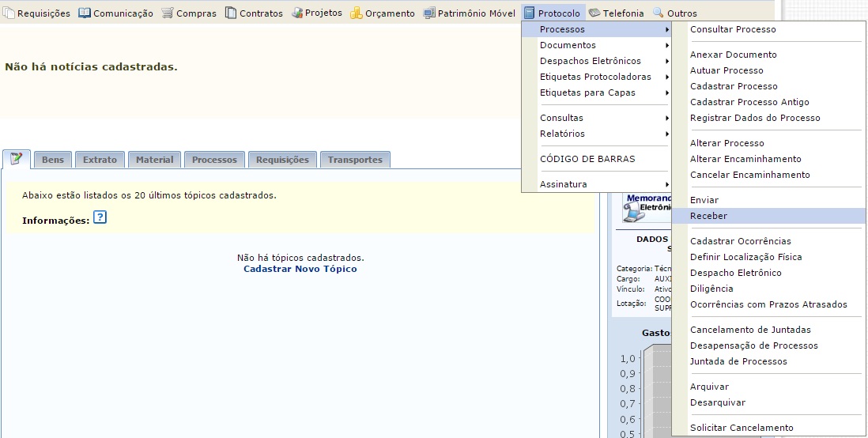Click the Patrimônio Móvel monitor icon

click(429, 13)
